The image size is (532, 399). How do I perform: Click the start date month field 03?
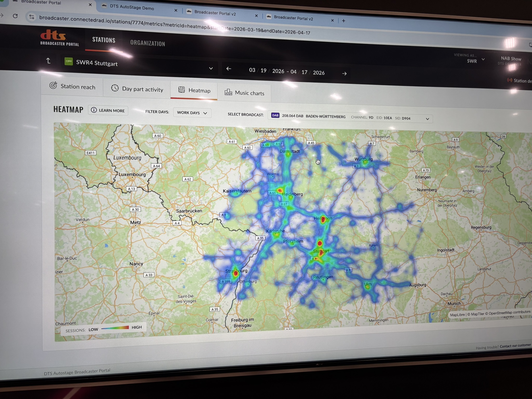click(x=252, y=70)
